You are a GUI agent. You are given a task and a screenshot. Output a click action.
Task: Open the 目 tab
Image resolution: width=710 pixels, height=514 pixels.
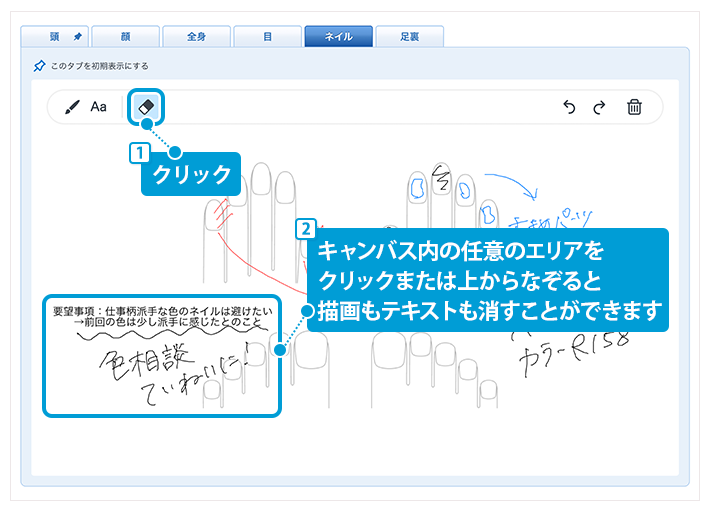pos(267,37)
